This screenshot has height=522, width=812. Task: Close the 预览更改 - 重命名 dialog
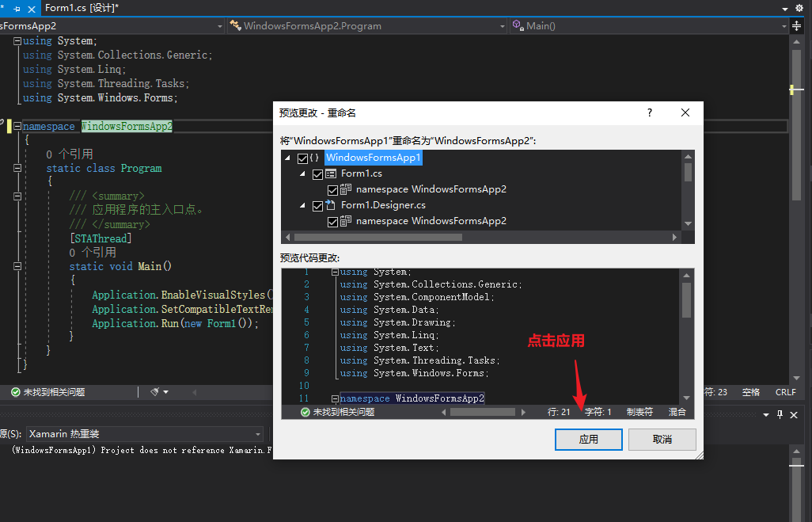coord(685,112)
